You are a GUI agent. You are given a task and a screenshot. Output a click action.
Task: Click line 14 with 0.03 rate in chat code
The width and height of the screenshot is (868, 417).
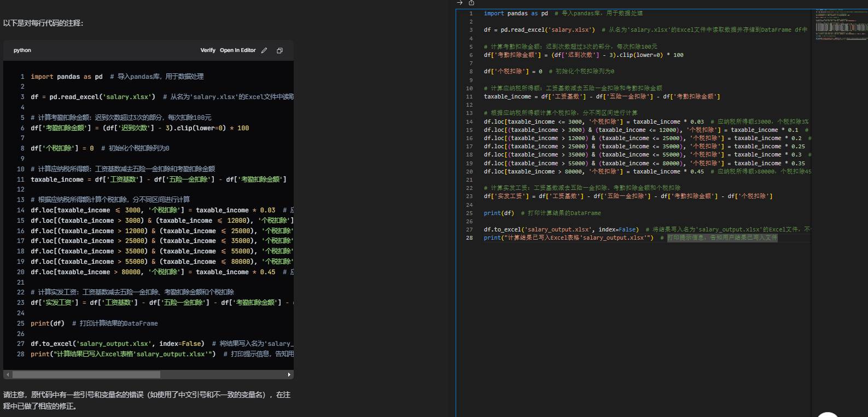162,210
